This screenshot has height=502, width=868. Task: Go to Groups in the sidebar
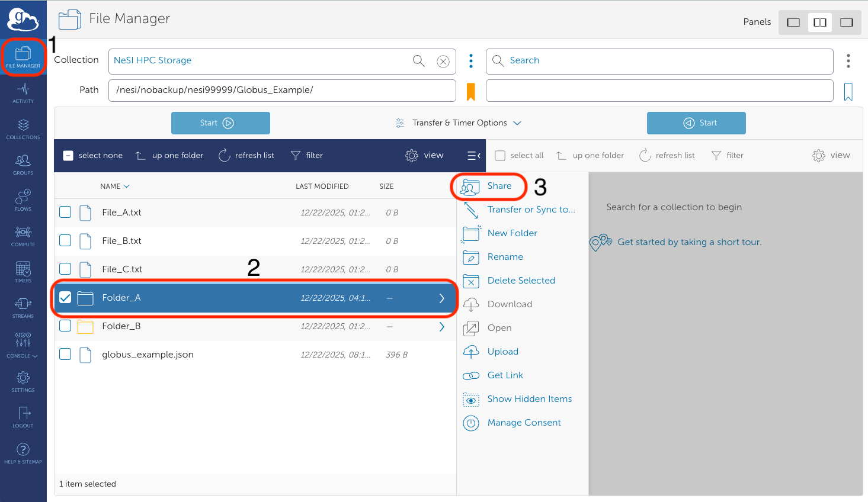click(x=23, y=165)
